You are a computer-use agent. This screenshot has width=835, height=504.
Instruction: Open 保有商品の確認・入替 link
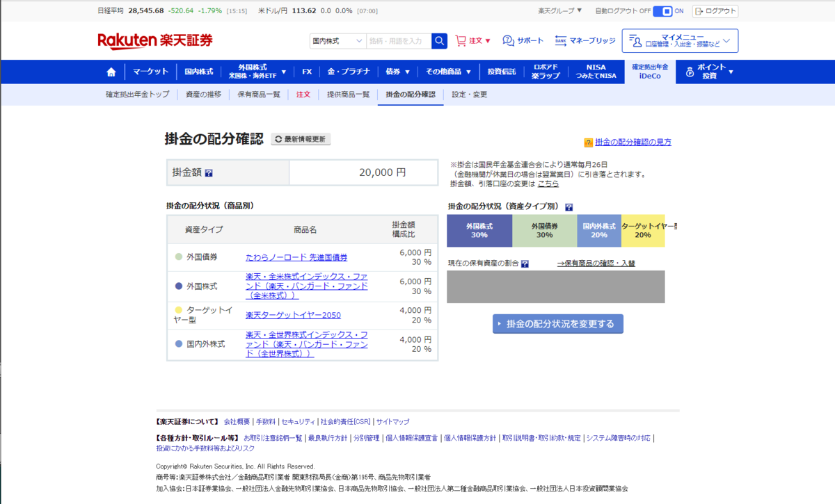tap(596, 263)
